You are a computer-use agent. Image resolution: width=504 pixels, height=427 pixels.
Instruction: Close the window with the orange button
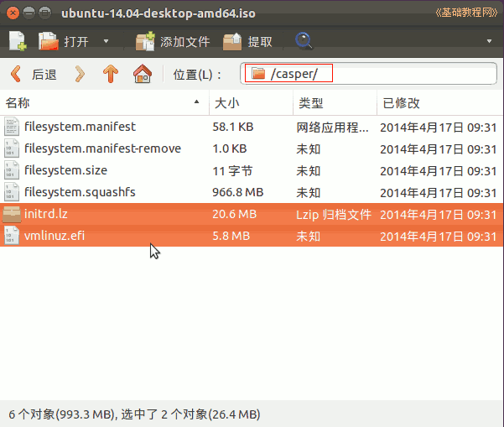pyautogui.click(x=13, y=13)
